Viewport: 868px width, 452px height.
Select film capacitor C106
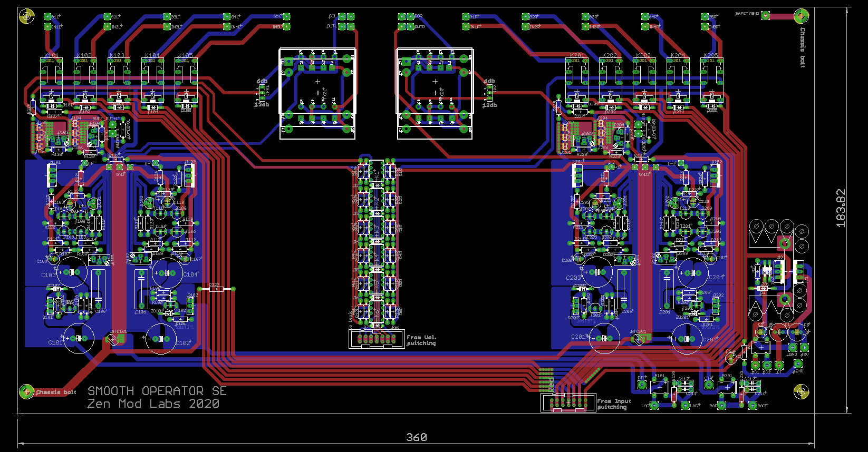click(140, 289)
